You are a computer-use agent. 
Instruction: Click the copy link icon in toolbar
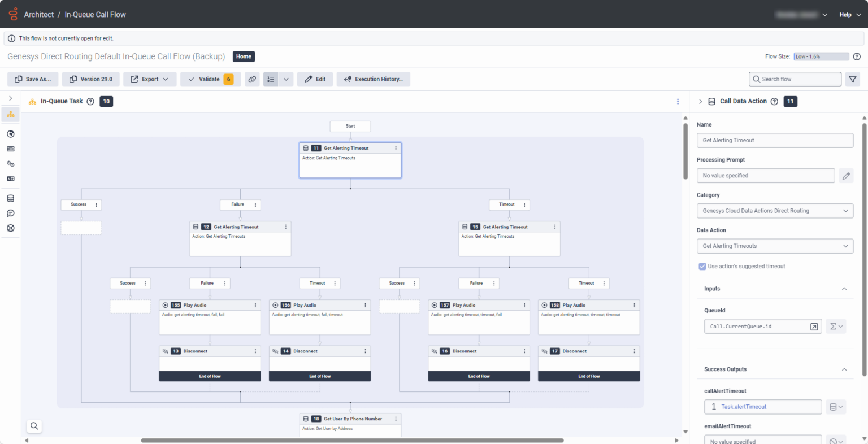point(252,80)
